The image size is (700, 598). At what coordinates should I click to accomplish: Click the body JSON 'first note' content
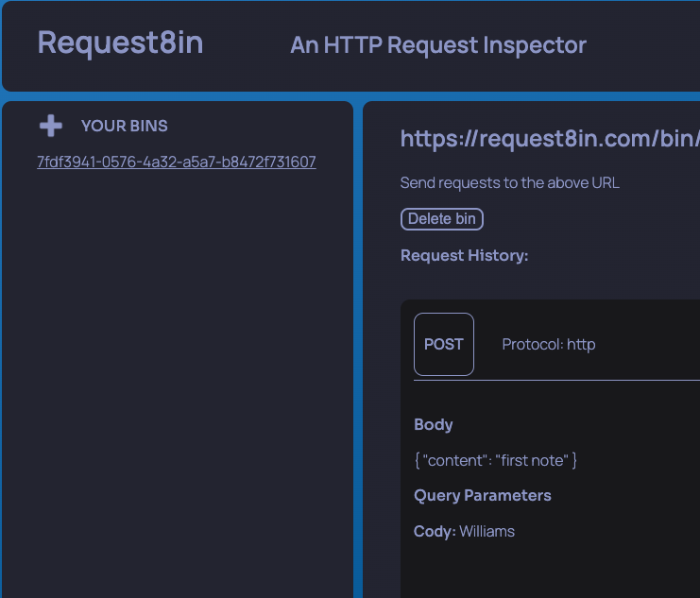pyautogui.click(x=496, y=460)
